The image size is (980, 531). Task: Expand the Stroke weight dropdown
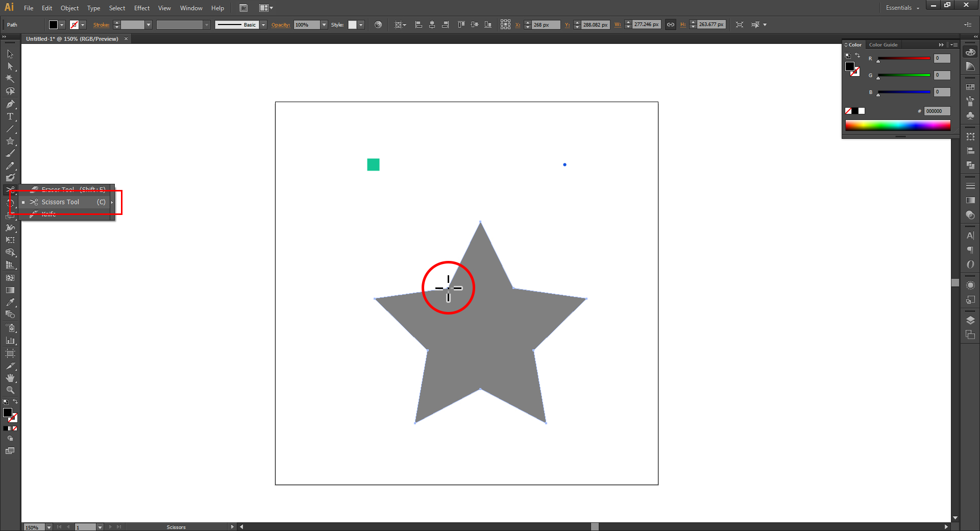pyautogui.click(x=149, y=25)
